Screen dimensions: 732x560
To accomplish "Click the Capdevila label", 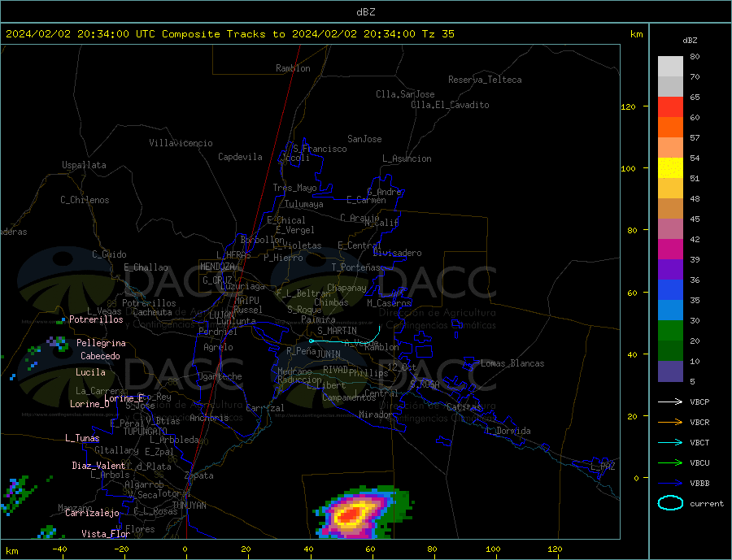I will [240, 157].
